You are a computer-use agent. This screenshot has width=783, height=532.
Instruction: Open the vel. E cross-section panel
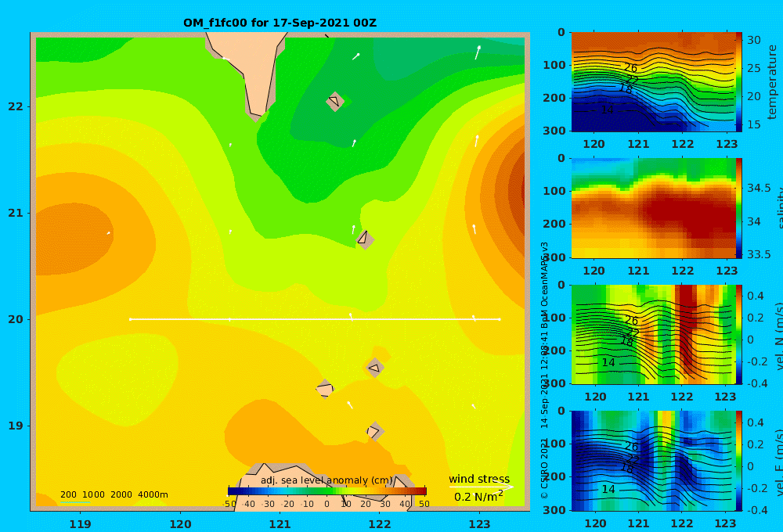pyautogui.click(x=654, y=461)
